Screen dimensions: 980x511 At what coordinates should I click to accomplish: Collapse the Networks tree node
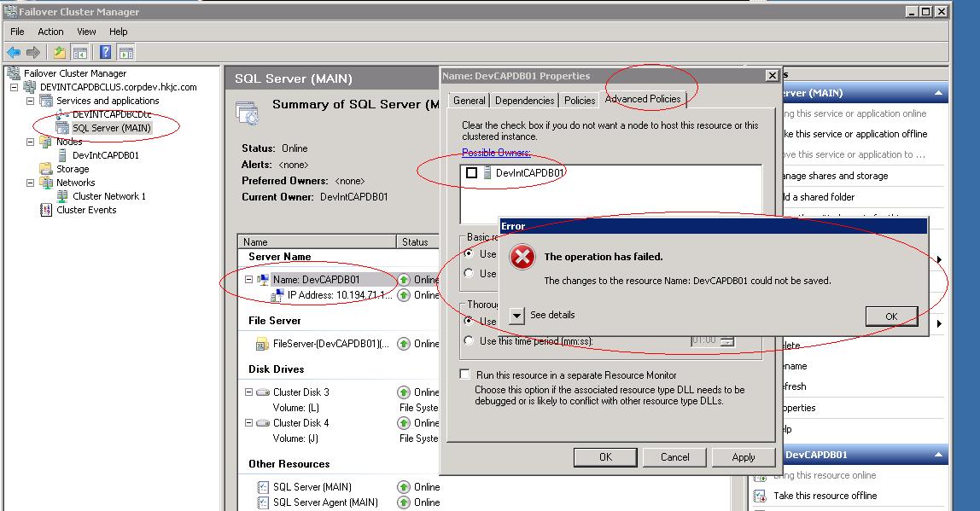[x=31, y=183]
